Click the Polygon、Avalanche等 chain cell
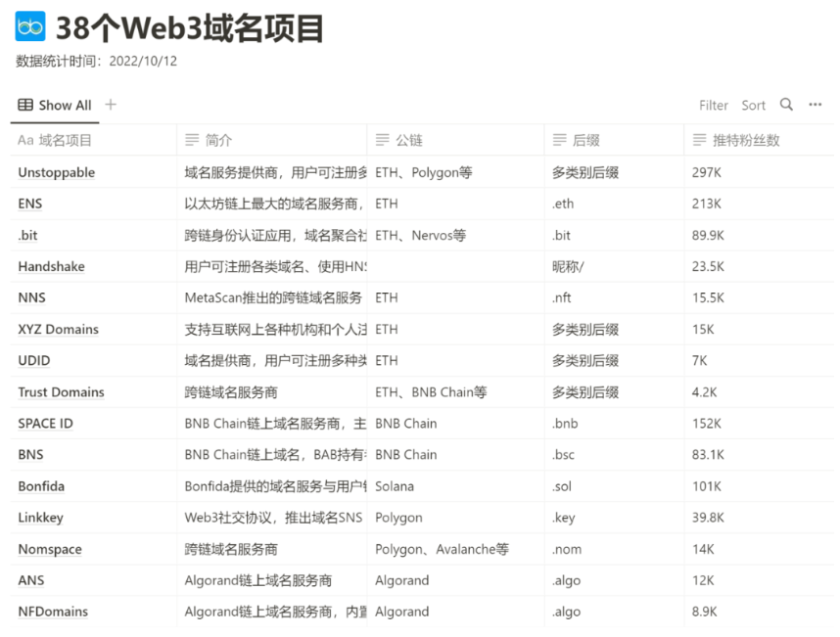 pyautogui.click(x=456, y=549)
